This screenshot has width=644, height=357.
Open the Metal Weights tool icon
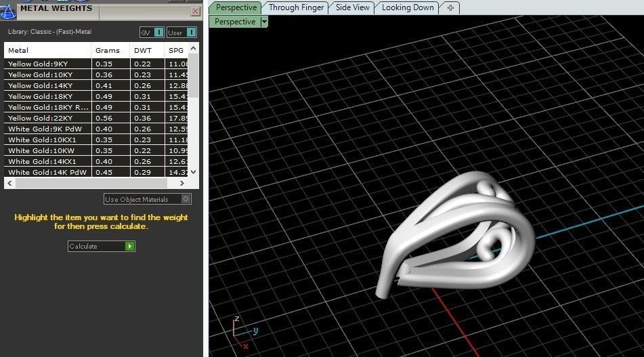click(7, 11)
